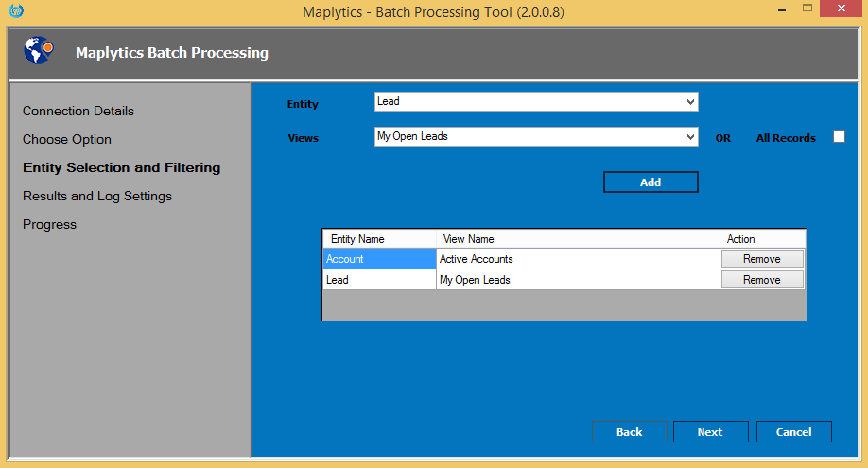Jump to the Progress step
This screenshot has height=468, width=868.
tap(49, 224)
